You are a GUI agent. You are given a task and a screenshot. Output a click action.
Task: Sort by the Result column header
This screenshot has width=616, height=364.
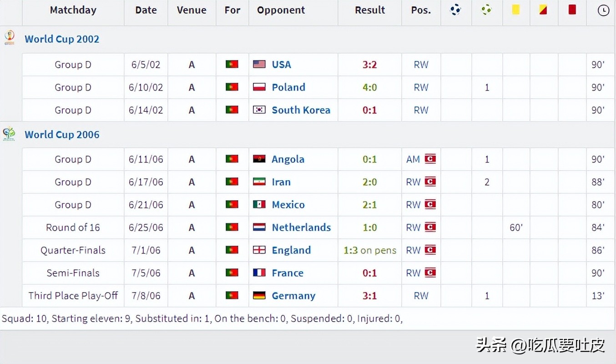point(370,10)
